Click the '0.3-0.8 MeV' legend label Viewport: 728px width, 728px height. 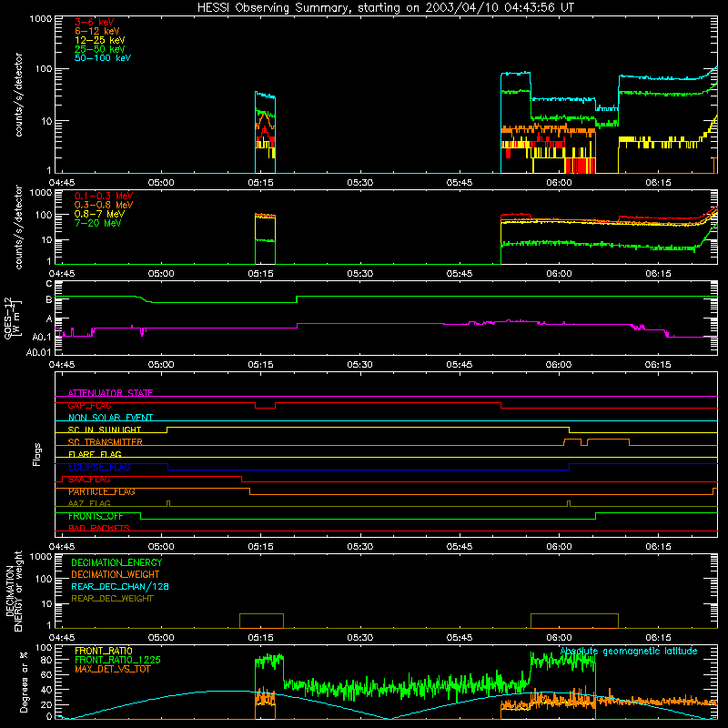click(x=104, y=205)
